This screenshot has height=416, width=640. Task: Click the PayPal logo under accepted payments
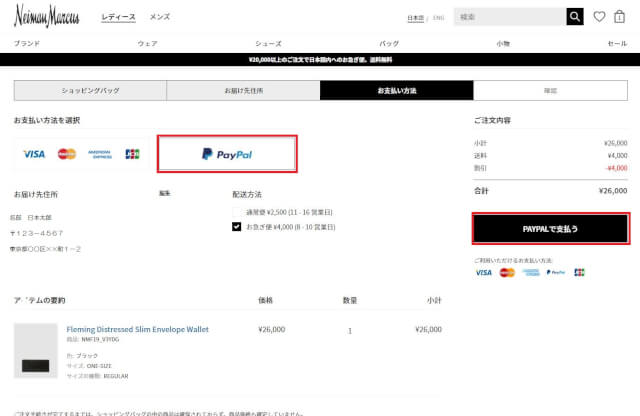(x=556, y=272)
